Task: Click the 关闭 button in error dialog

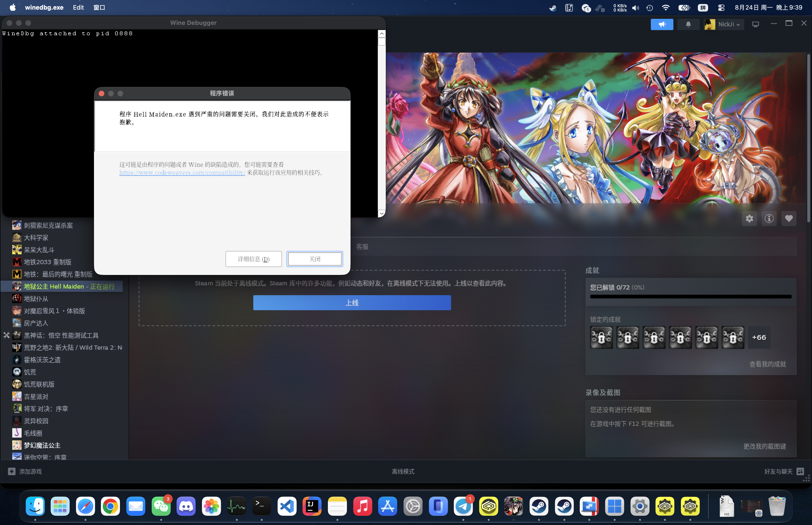Action: point(315,259)
